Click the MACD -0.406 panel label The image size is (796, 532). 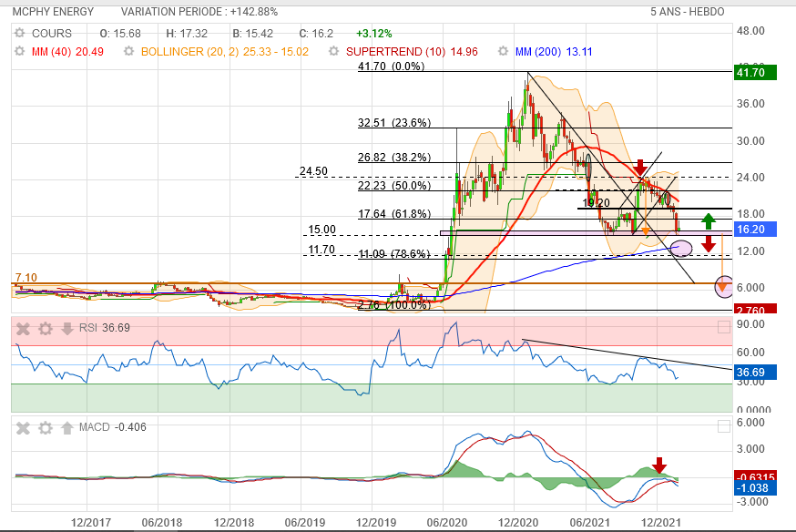coord(113,427)
